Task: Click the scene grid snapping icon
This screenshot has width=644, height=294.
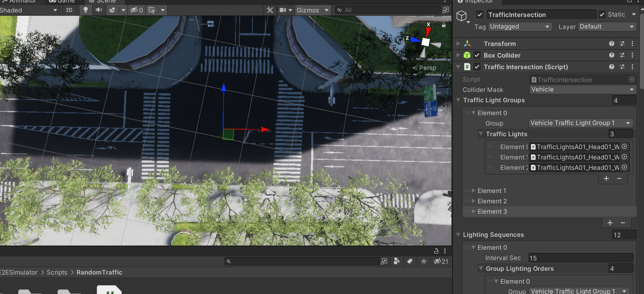Action: (x=151, y=10)
